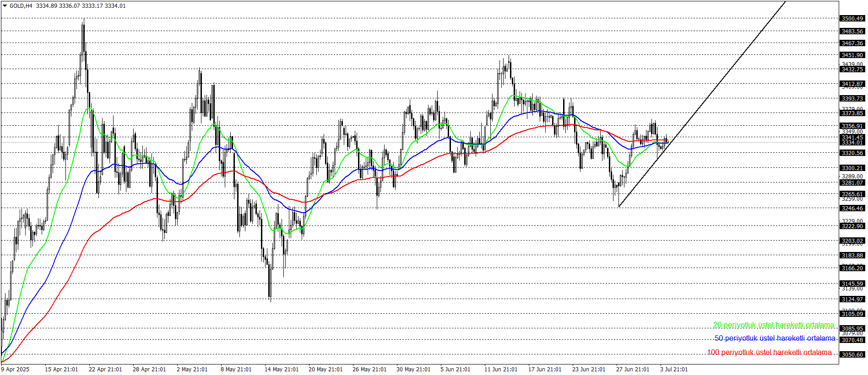Click the 17 Jun 21:01 time label
This screenshot has height=375, width=868.
(x=545, y=370)
